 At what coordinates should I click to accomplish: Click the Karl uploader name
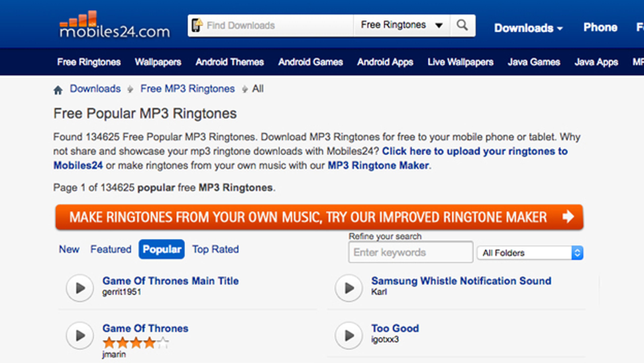point(379,292)
